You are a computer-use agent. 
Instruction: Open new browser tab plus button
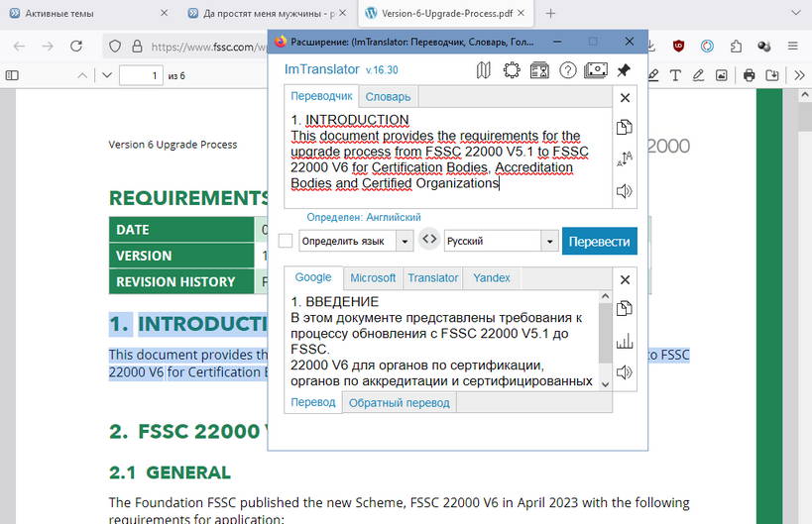pos(550,14)
